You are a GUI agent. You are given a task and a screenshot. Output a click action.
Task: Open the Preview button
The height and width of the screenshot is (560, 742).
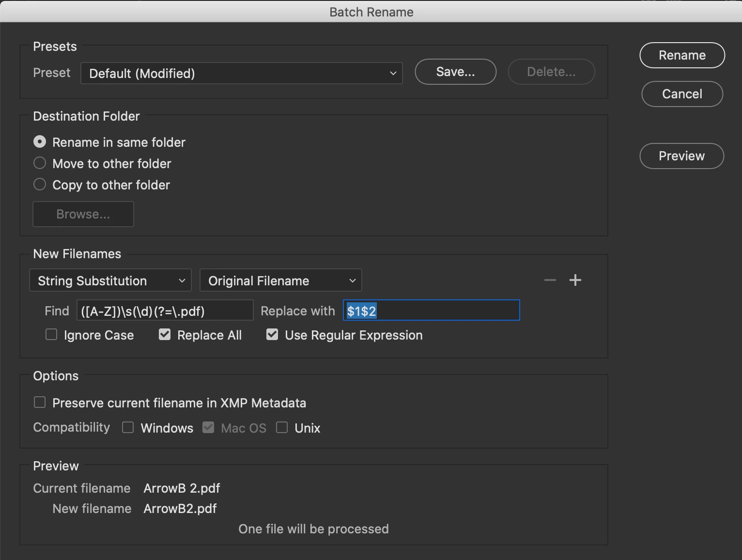(x=681, y=156)
